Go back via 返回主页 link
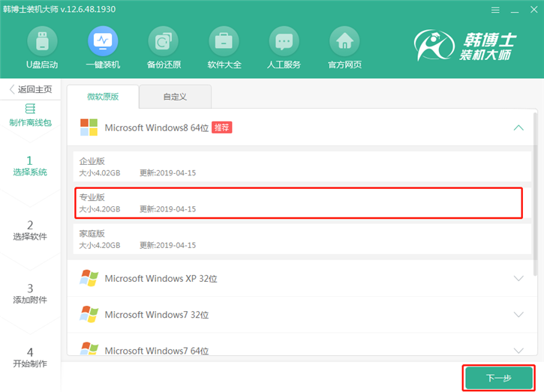 (30, 89)
